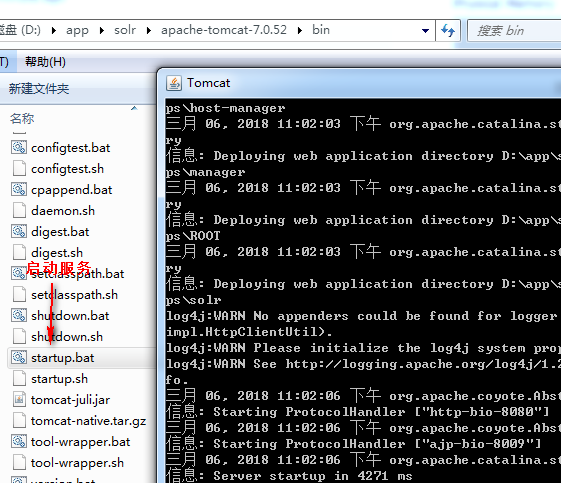Select the file name digest.sh

coord(57,253)
